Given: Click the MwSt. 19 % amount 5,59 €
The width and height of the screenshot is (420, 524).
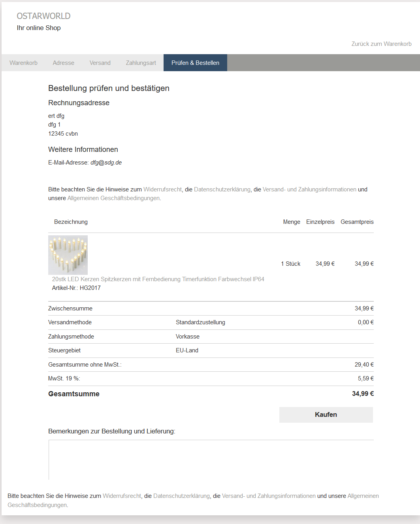Looking at the screenshot, I should coord(365,378).
